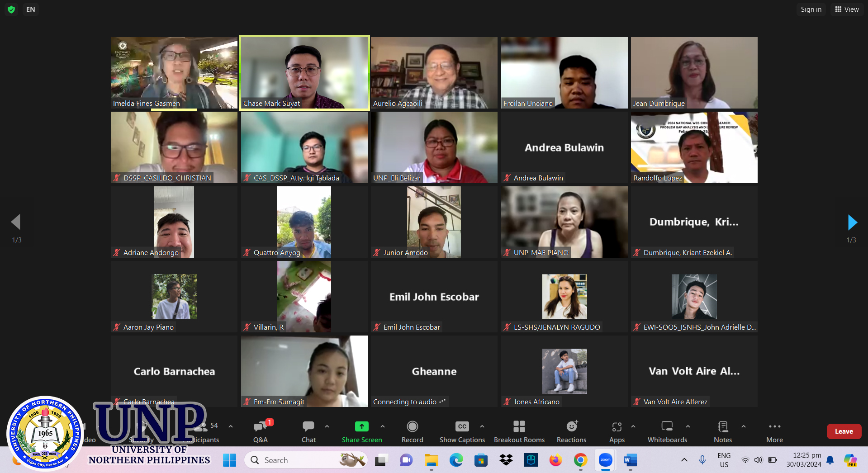Expand the Show Captions options chevron
Screen dimensions: 868x473
coord(482,426)
